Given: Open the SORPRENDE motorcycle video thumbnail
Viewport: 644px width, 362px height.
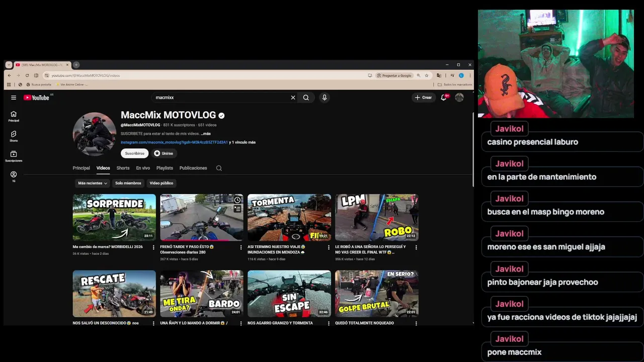Looking at the screenshot, I should point(114,217).
